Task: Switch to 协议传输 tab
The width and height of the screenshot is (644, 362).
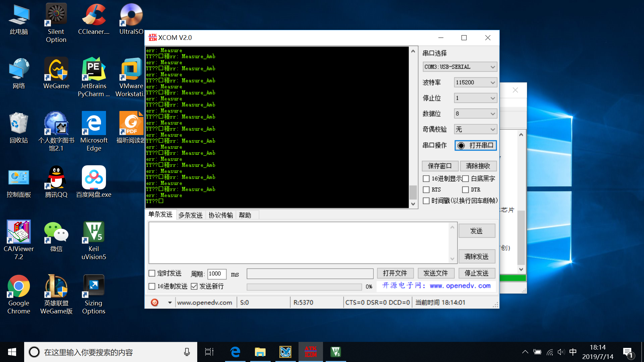Action: point(221,215)
